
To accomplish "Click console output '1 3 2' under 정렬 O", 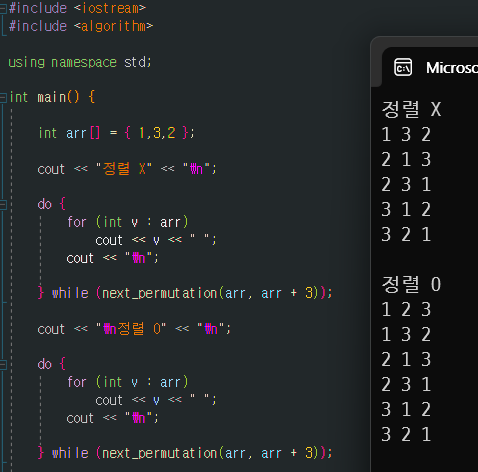I will (406, 334).
